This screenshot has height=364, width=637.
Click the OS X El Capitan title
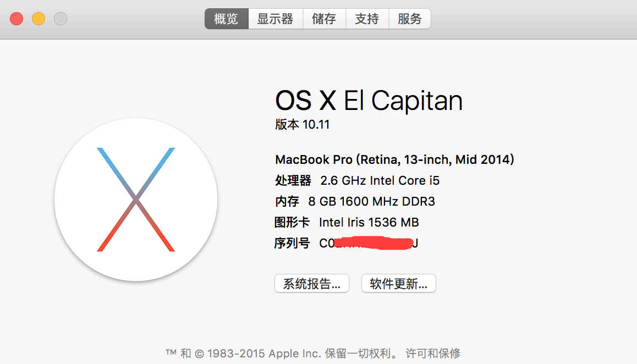pyautogui.click(x=369, y=100)
